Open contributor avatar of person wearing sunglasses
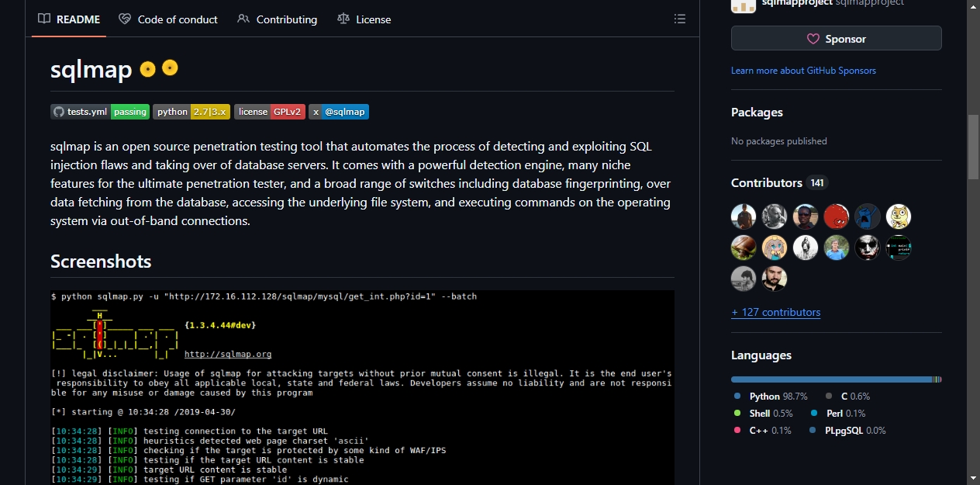This screenshot has width=980, height=485. [806, 217]
